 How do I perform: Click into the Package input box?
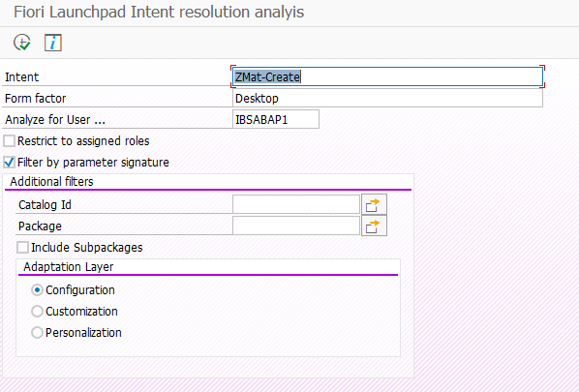coord(296,226)
